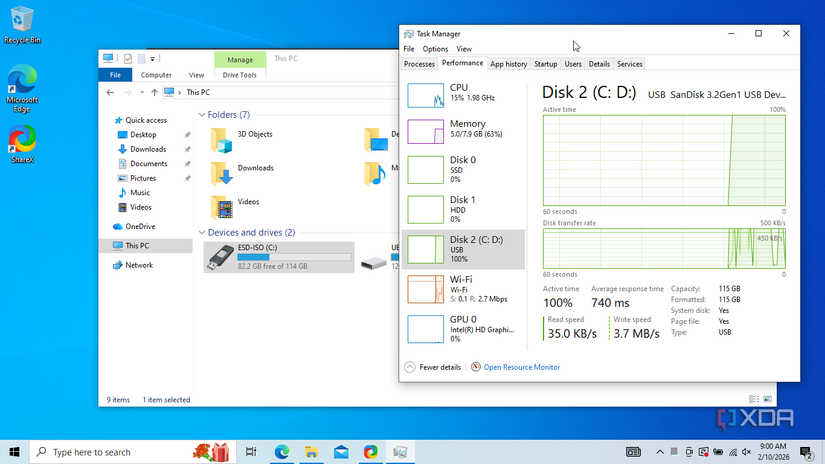Open recent locations dropdown arrow
The height and width of the screenshot is (464, 825).
click(142, 92)
